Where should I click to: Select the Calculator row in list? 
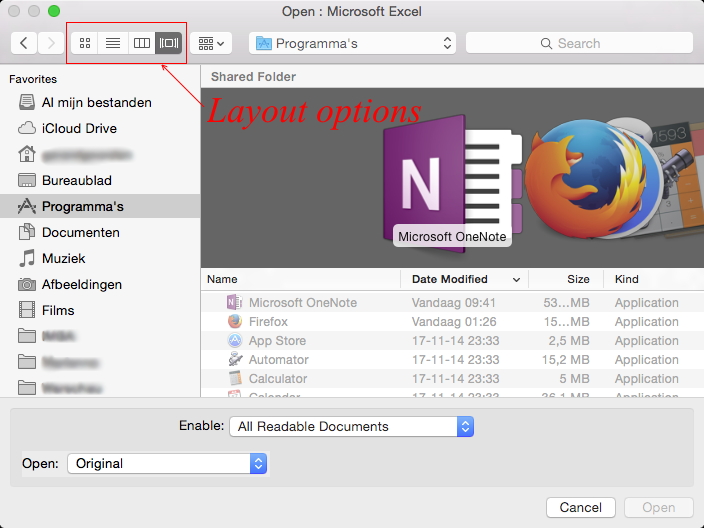point(452,378)
